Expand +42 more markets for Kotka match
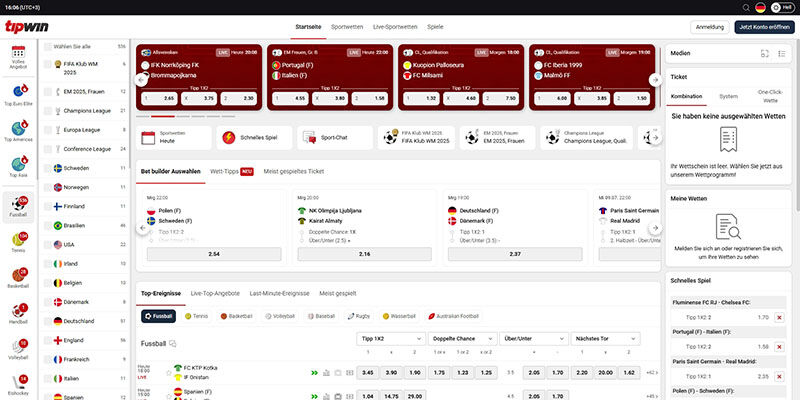 (652, 373)
